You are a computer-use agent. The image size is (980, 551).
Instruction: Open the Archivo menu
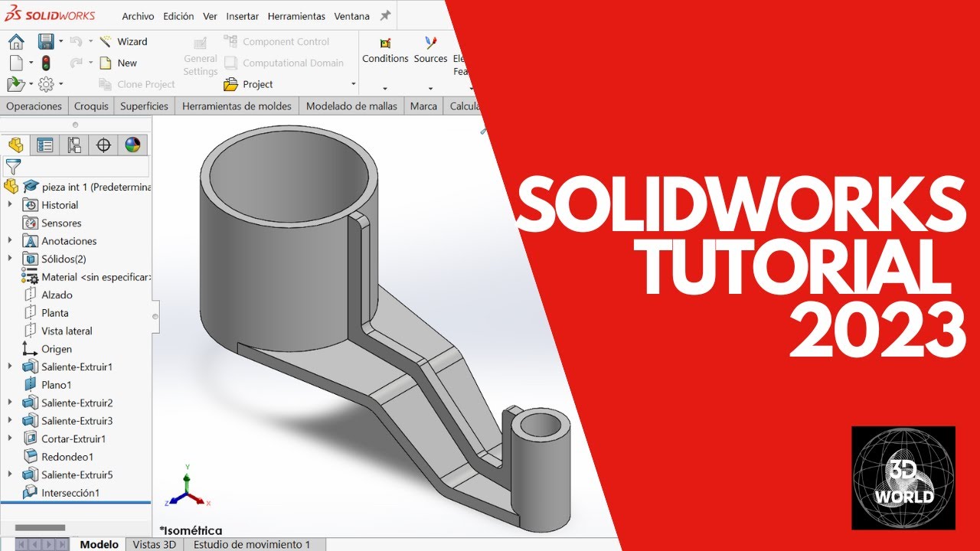138,16
